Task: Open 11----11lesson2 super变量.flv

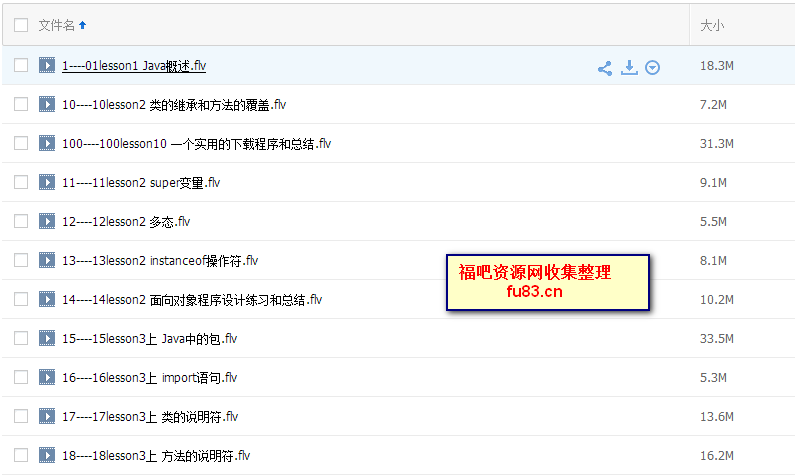Action: (x=141, y=183)
